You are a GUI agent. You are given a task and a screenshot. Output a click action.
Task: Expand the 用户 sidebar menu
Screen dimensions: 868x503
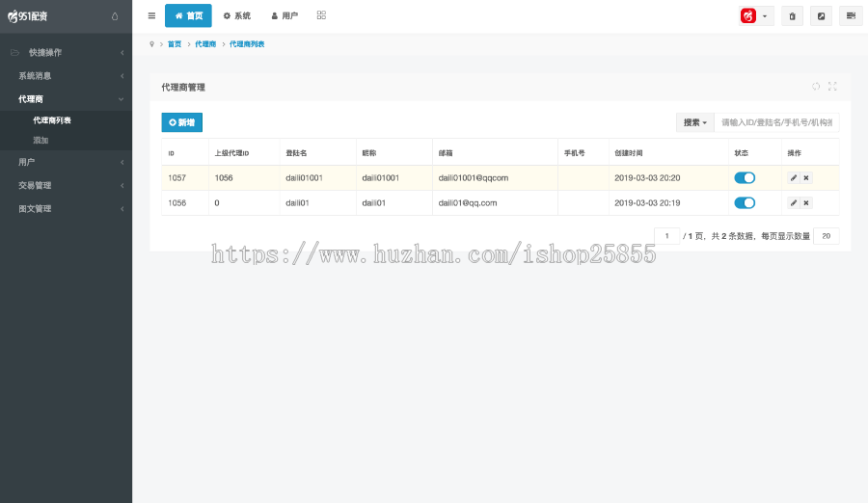click(66, 162)
